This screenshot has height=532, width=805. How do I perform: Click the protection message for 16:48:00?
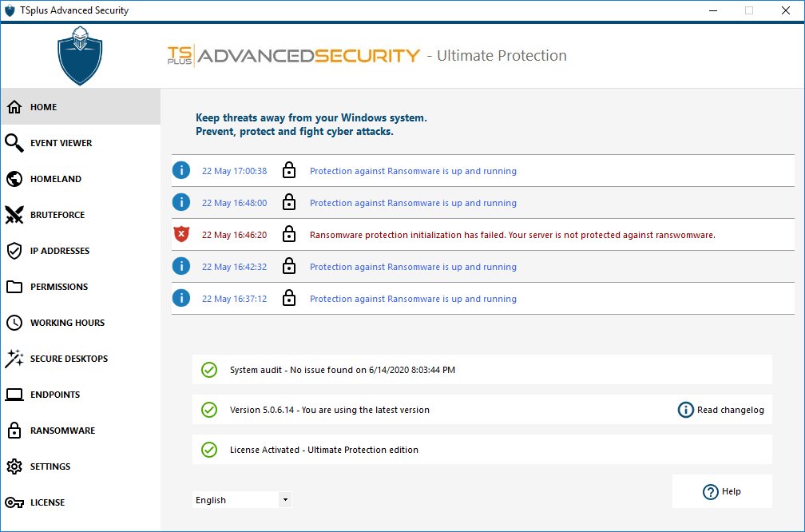point(413,203)
